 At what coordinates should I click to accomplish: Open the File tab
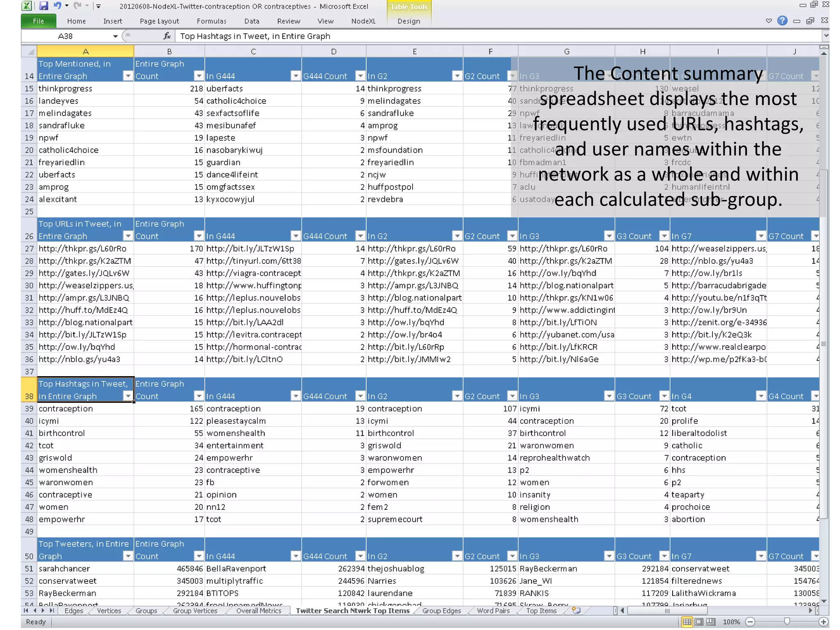39,21
